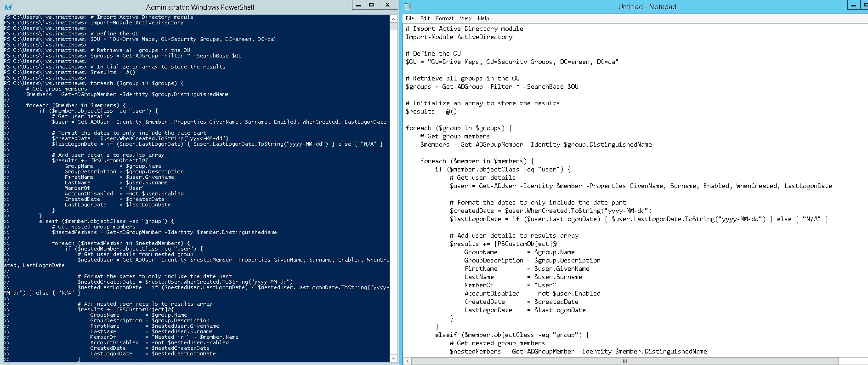
Task: Click Notepad's horizontal scrollbar left arrow
Action: (407, 361)
